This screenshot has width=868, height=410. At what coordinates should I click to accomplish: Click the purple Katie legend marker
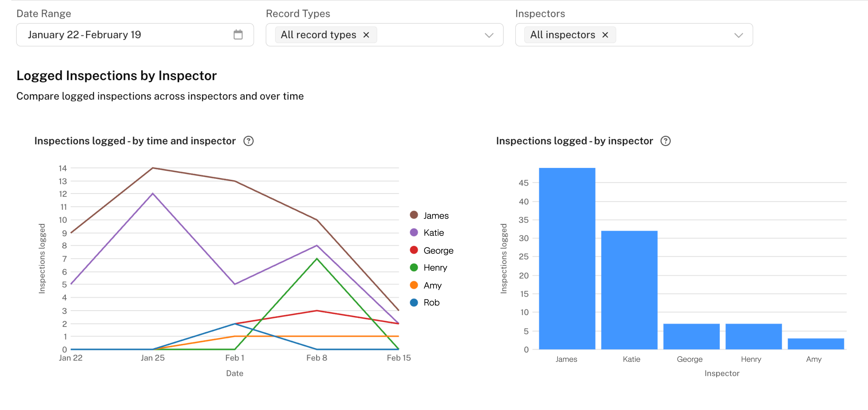[414, 232]
